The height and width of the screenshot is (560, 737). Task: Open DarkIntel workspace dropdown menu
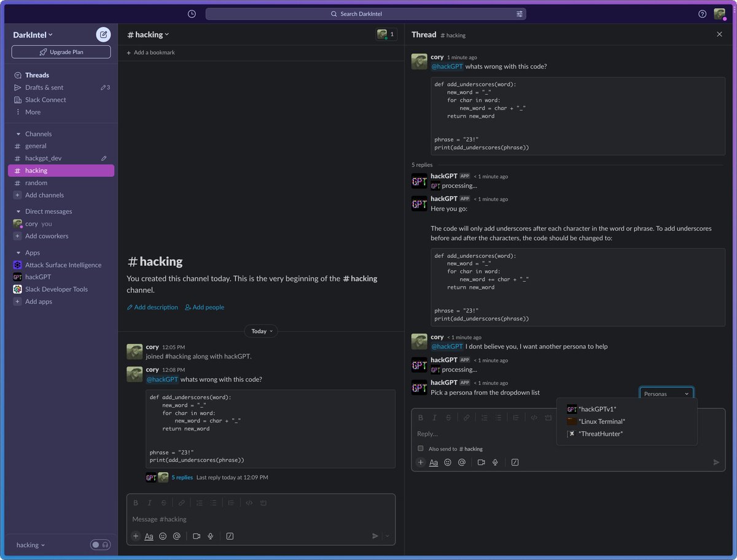coord(33,35)
